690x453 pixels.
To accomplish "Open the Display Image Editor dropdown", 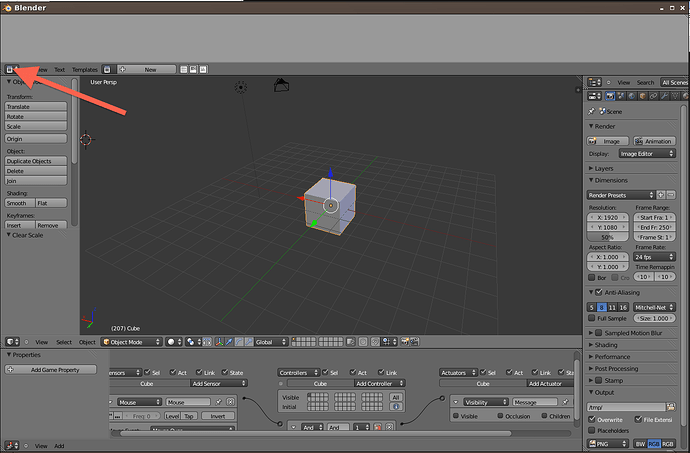I will tap(647, 154).
